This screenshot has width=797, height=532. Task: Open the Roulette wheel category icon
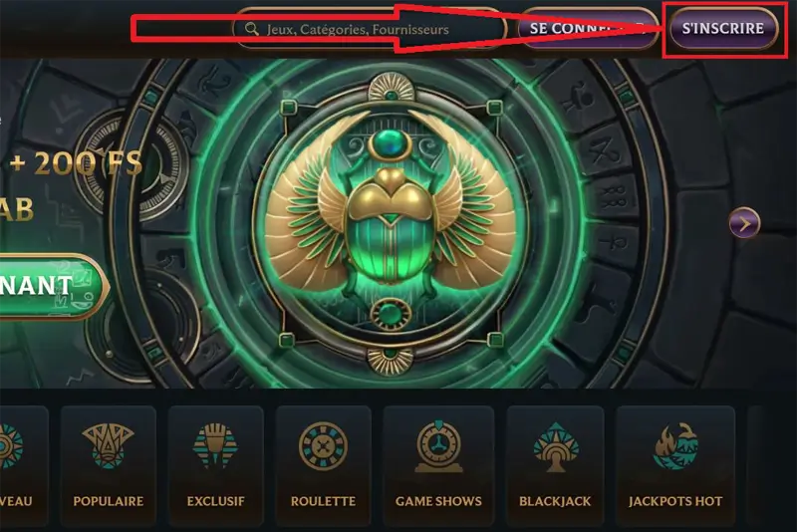(323, 446)
